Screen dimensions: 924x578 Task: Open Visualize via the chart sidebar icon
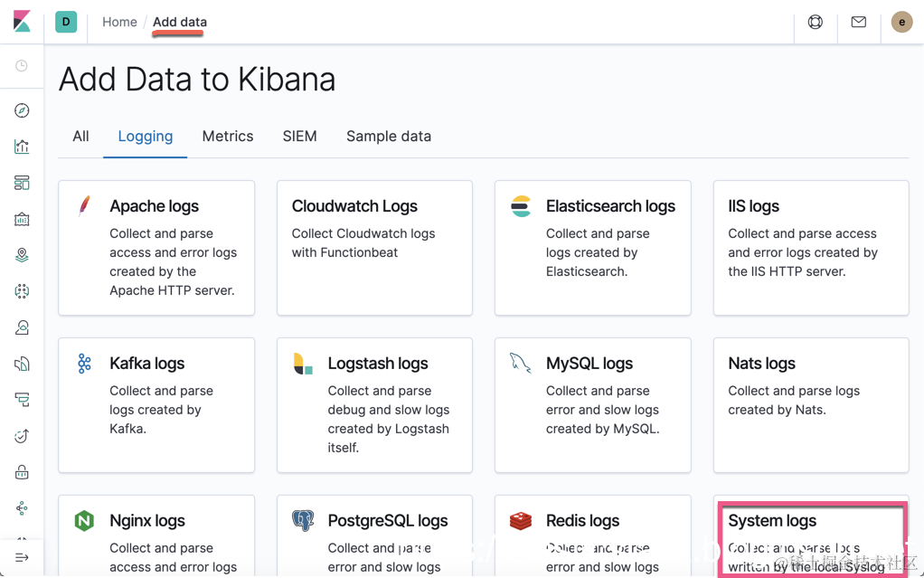coord(22,147)
